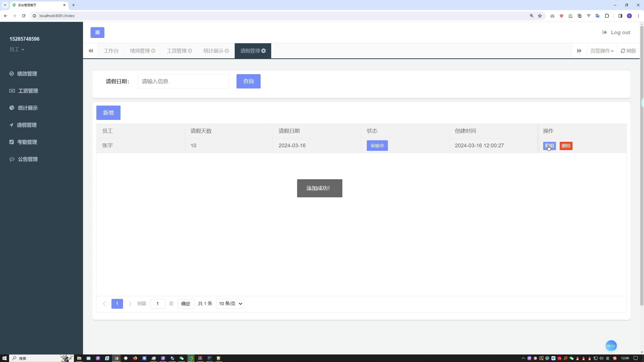Open WeChat from the taskbar

click(x=182, y=358)
